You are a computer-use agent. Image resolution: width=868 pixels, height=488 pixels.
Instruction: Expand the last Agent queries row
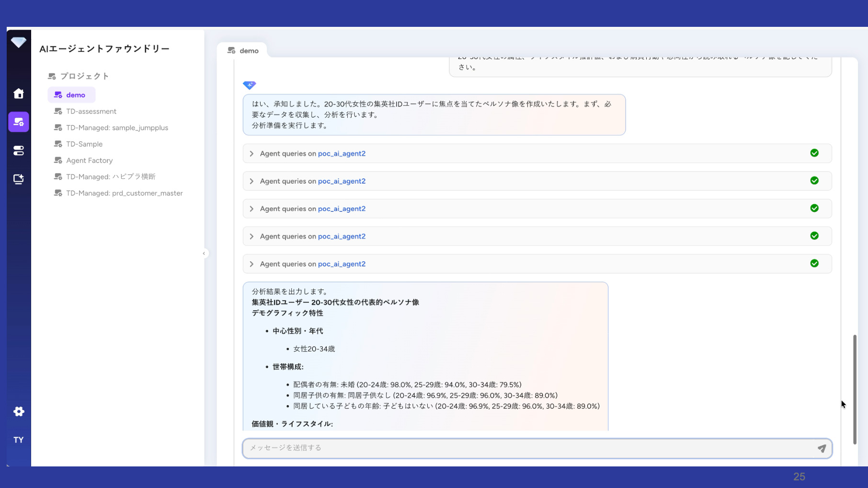click(251, 264)
